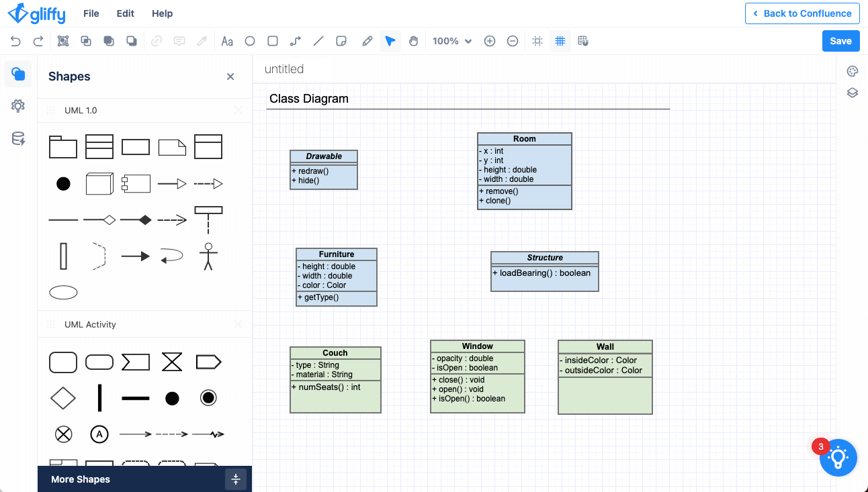This screenshot has height=492, width=868.
Task: Select the Text tool (Aa)
Action: click(x=227, y=41)
